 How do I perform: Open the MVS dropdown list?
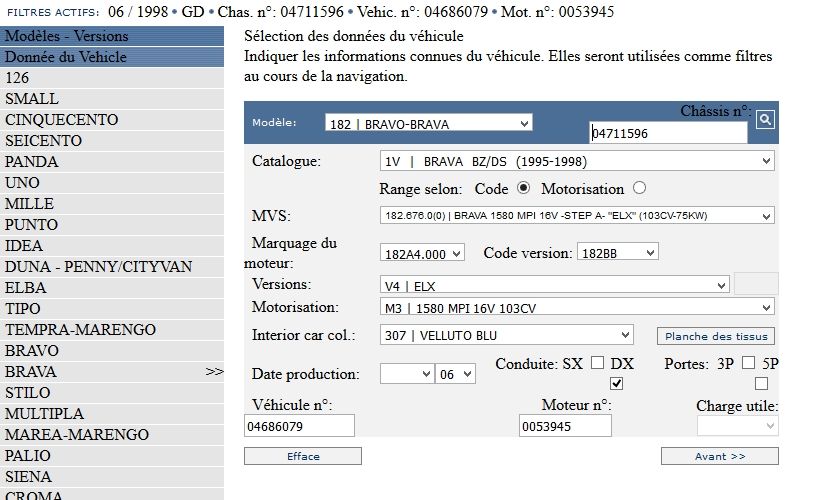tap(576, 216)
